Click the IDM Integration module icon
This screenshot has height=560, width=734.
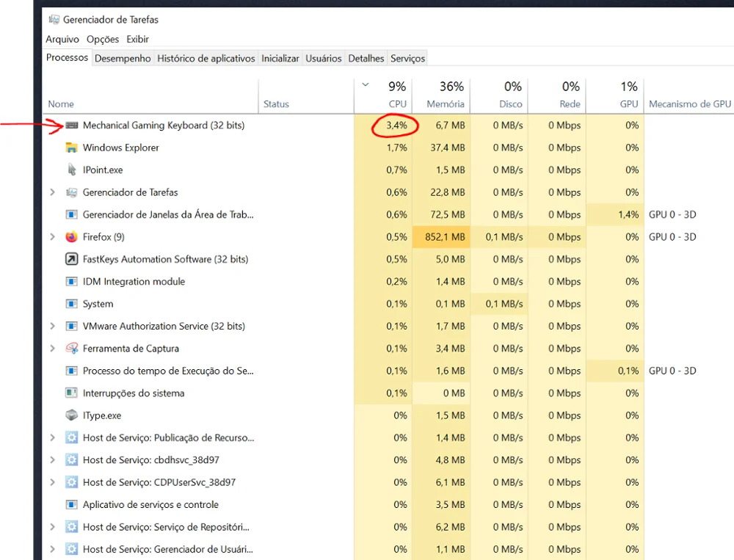coord(72,281)
